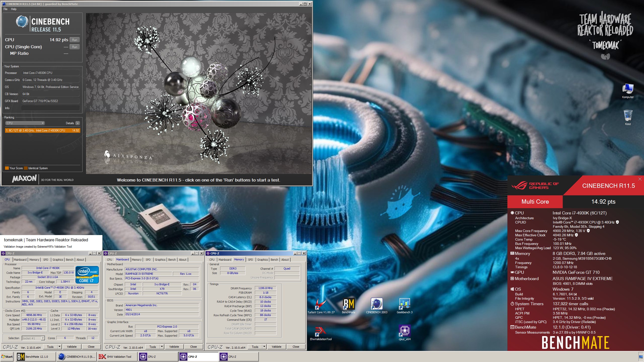Open the Komputer desktop icon
644x362 pixels.
tap(628, 91)
